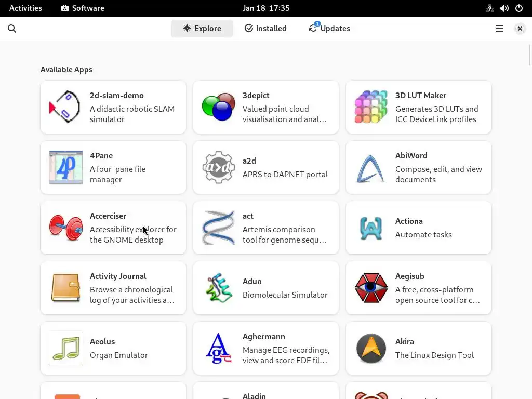Click 'Organ Emulator' description
532x399 pixels.
coord(119,355)
